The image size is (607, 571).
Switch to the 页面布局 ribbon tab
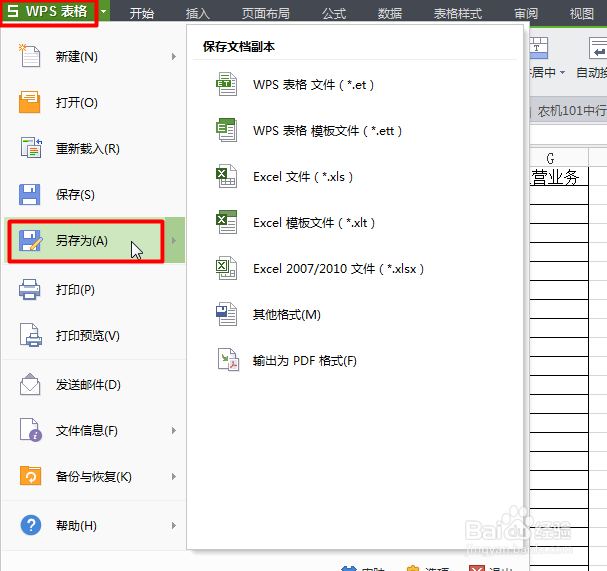pyautogui.click(x=266, y=14)
